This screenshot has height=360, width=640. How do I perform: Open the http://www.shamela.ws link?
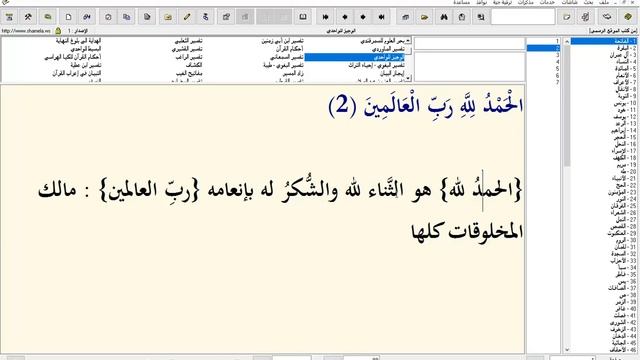coord(26,31)
